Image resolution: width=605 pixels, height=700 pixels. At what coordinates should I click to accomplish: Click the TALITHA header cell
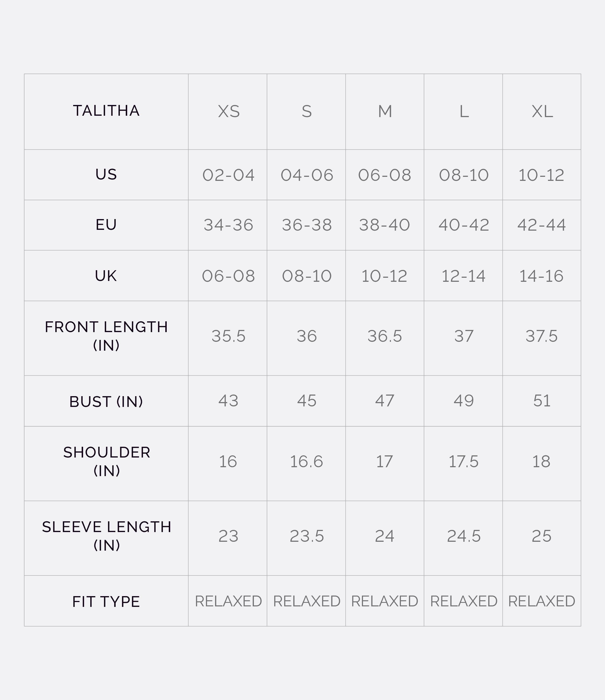click(106, 111)
